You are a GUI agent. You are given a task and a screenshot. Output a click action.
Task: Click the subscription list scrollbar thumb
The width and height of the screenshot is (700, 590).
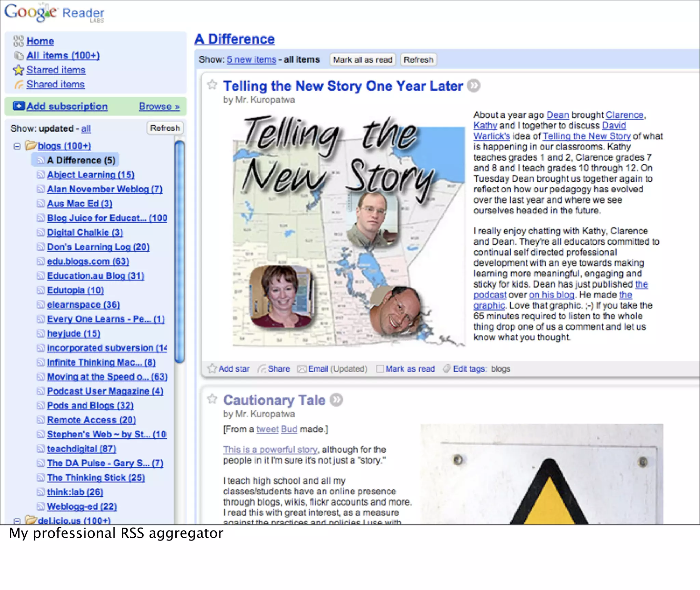tap(179, 251)
